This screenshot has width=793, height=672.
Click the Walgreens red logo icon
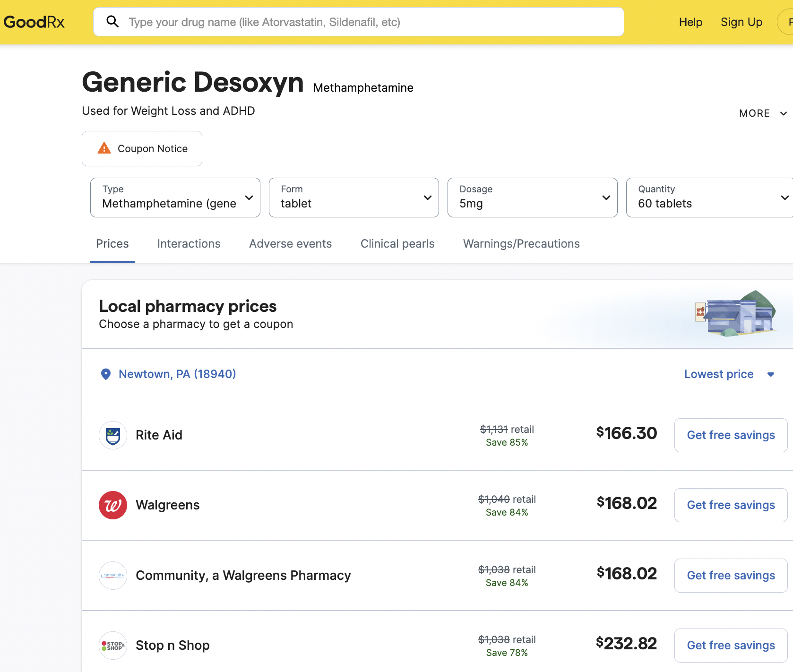tap(113, 505)
